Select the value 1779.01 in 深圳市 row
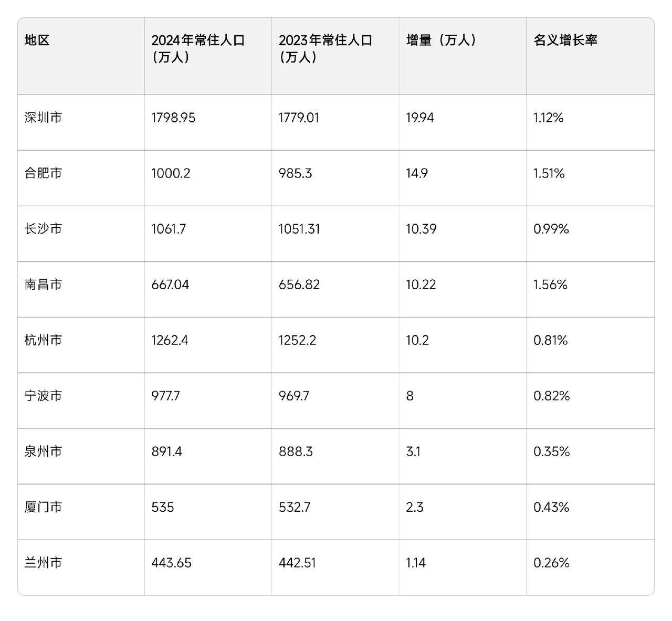This screenshot has height=621, width=672. 299,118
